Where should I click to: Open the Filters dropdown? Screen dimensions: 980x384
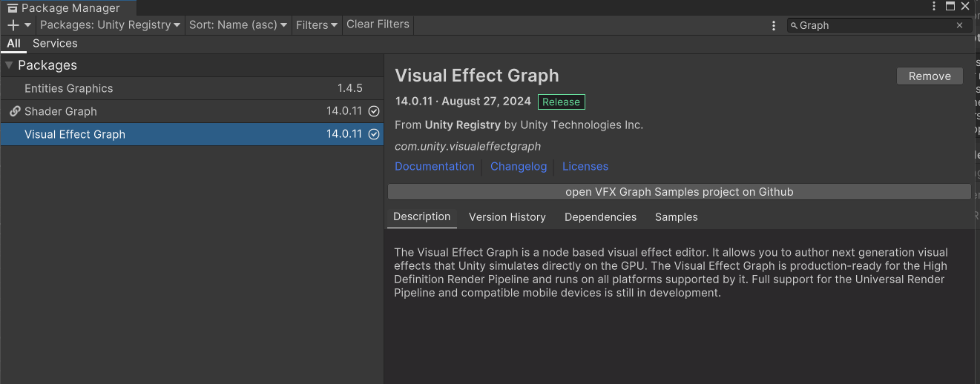(318, 24)
